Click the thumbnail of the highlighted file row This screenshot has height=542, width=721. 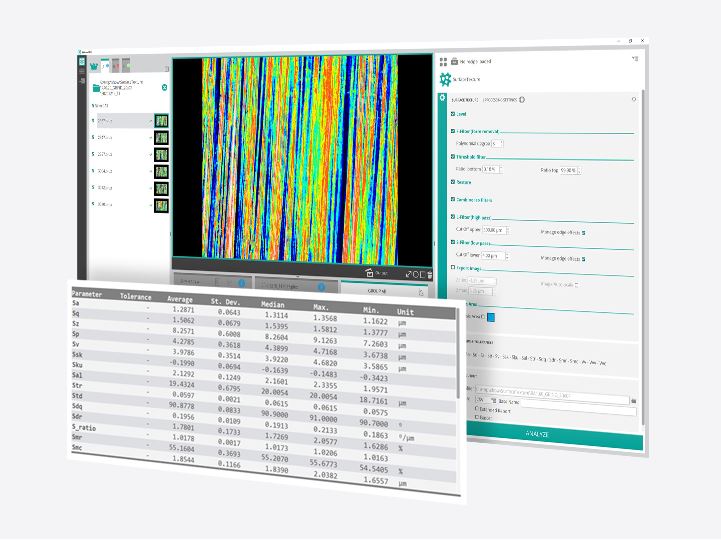click(161, 121)
